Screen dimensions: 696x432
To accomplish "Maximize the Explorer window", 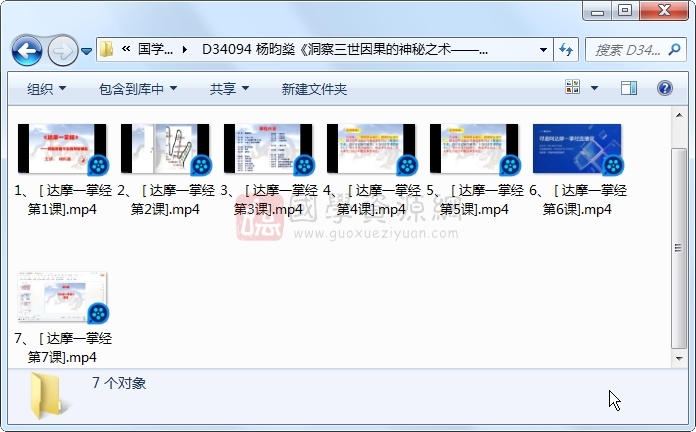I will (x=625, y=11).
